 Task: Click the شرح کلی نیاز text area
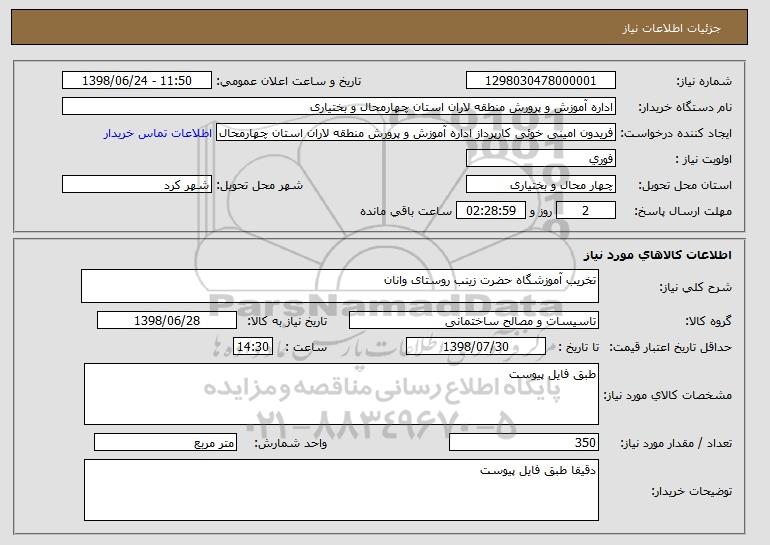(340, 286)
